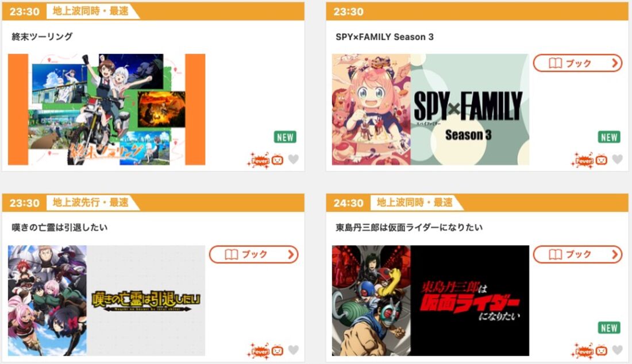
Task: Click the TV face icon on 東島丹三郎 card
Action: (x=602, y=351)
